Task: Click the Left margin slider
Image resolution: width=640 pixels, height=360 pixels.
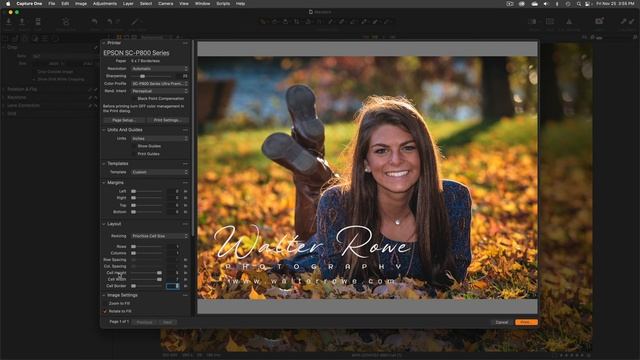Action: coord(147,191)
